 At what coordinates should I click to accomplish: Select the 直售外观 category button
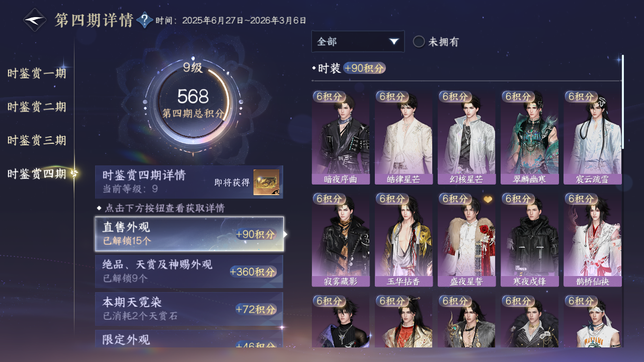189,234
